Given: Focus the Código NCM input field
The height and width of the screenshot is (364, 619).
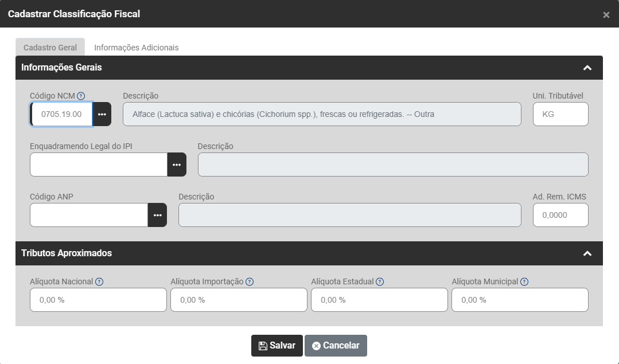Looking at the screenshot, I should (x=62, y=114).
